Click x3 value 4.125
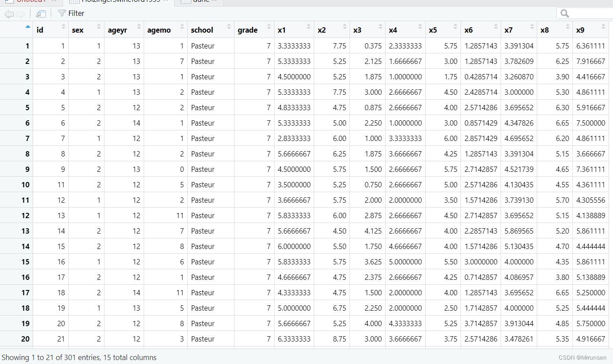 tap(373, 231)
